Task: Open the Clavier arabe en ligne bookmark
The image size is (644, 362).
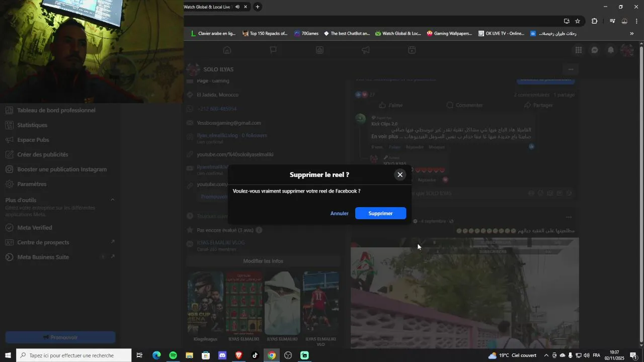Action: (x=213, y=34)
